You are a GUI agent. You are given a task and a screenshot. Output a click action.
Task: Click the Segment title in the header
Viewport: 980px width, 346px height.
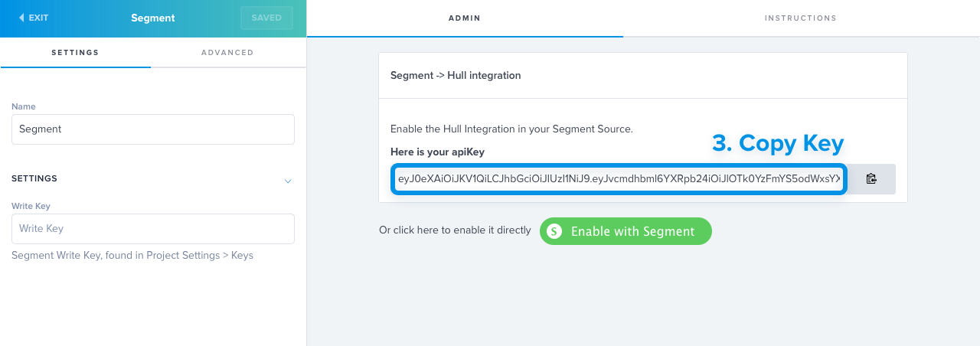point(153,18)
